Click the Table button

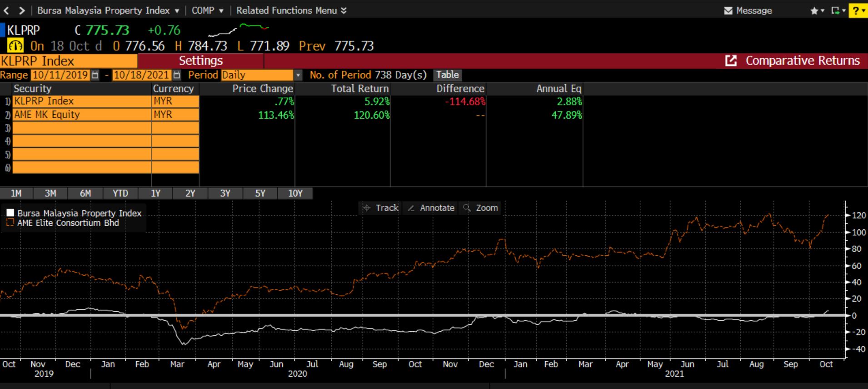pos(448,75)
